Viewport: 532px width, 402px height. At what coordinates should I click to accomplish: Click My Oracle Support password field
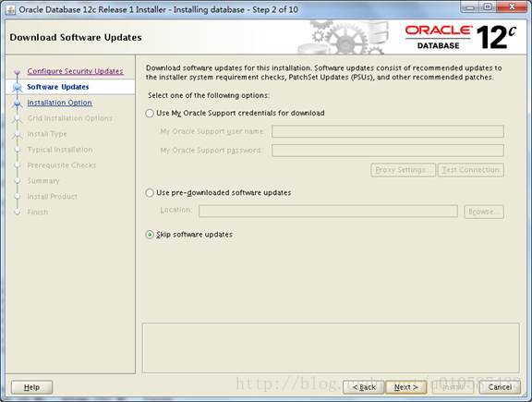coord(388,151)
